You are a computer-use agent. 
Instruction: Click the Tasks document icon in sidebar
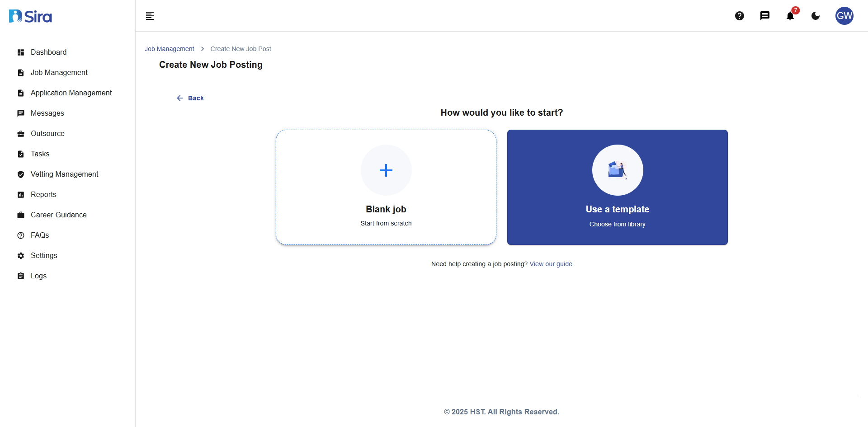click(x=20, y=154)
